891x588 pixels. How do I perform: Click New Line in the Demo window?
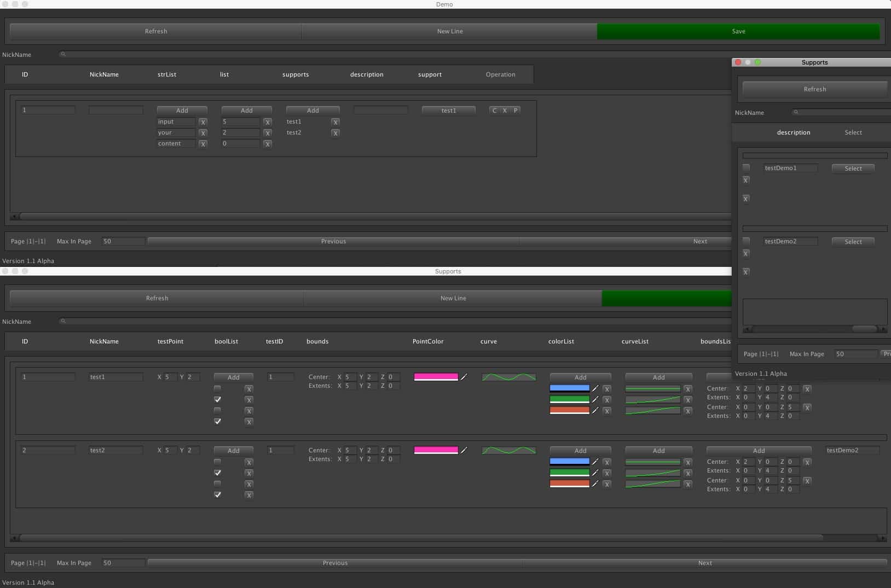tap(449, 31)
